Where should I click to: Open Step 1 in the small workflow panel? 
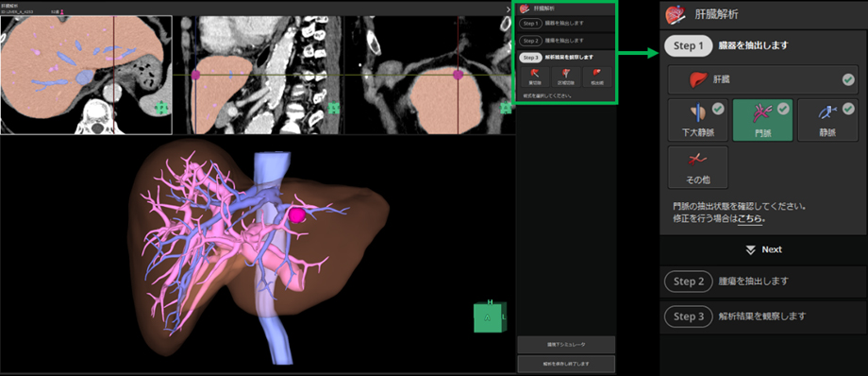(x=567, y=24)
